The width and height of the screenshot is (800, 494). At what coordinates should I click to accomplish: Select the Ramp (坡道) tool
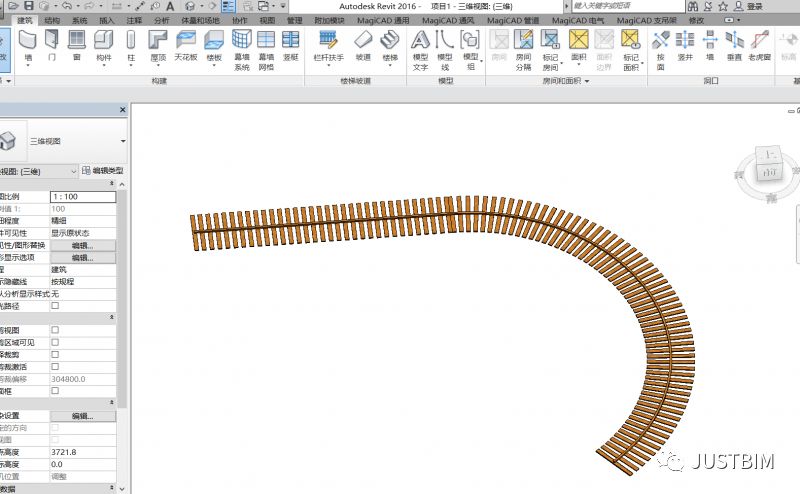click(x=363, y=45)
